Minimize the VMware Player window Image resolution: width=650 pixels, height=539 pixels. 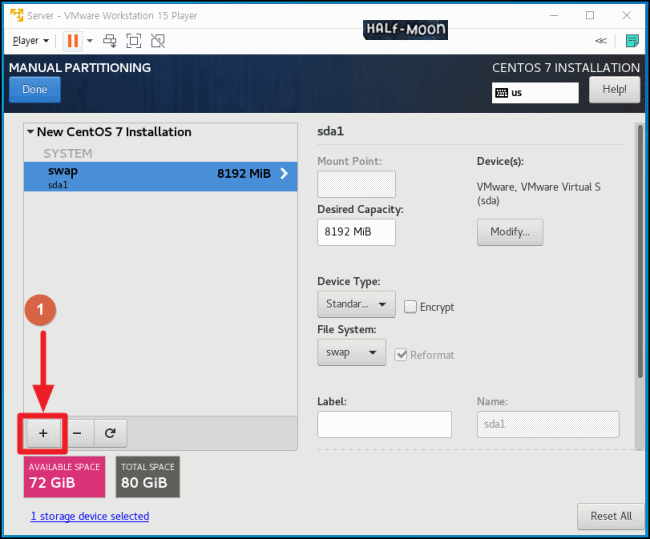[x=553, y=15]
